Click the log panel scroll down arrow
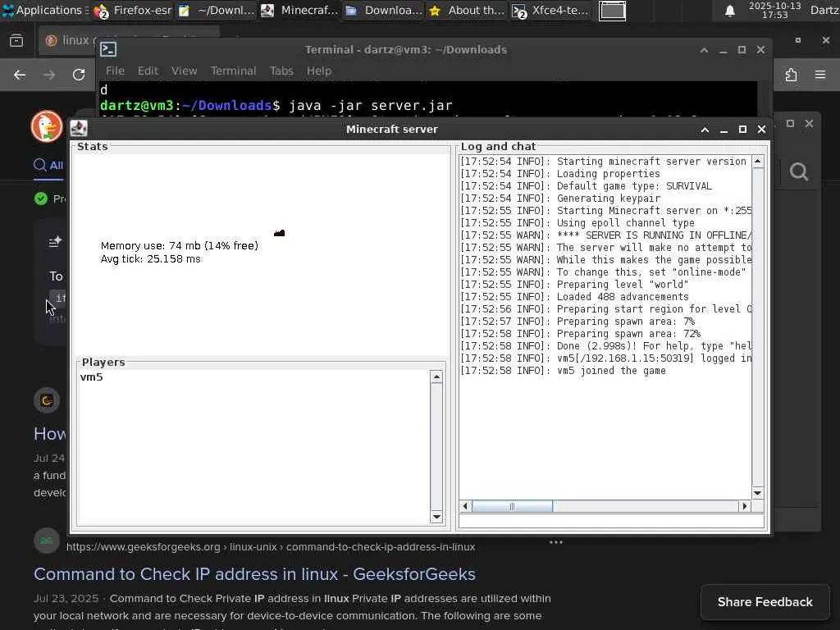This screenshot has width=840, height=630. tap(757, 493)
